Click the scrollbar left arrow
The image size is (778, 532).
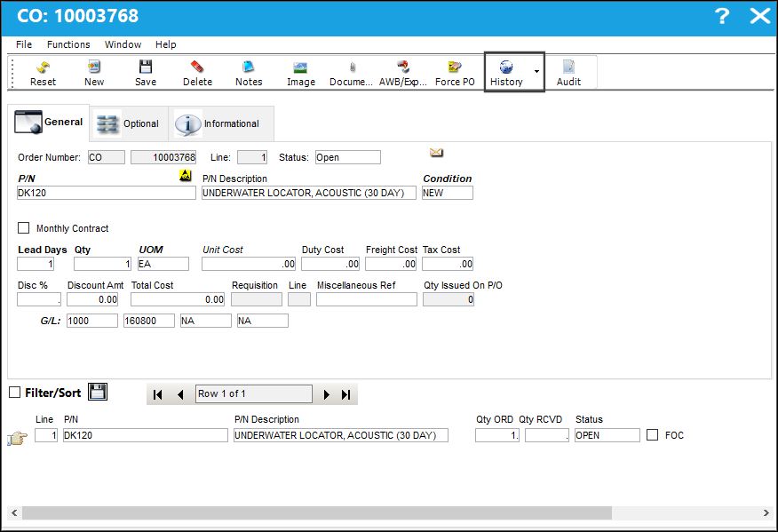(x=14, y=512)
